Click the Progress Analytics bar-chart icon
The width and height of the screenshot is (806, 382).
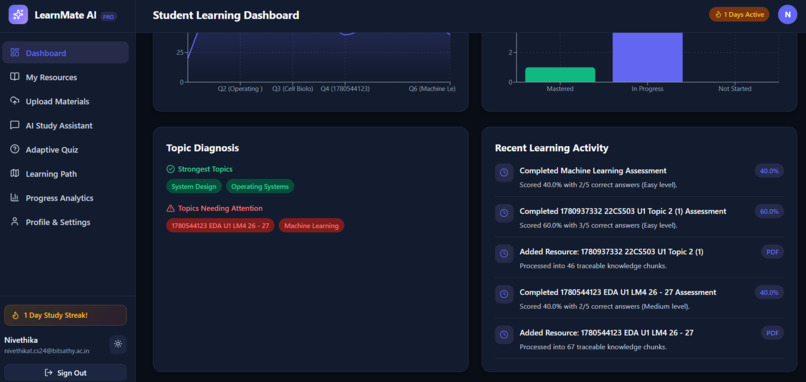click(x=14, y=197)
